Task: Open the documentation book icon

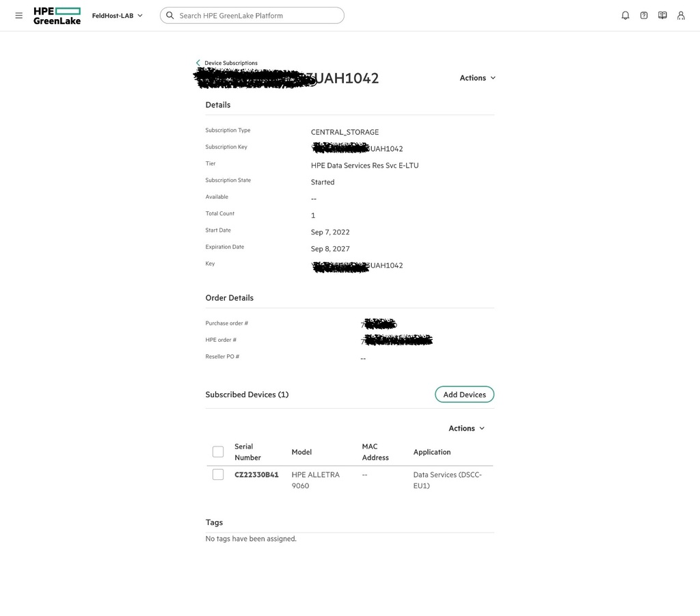Action: 662,16
